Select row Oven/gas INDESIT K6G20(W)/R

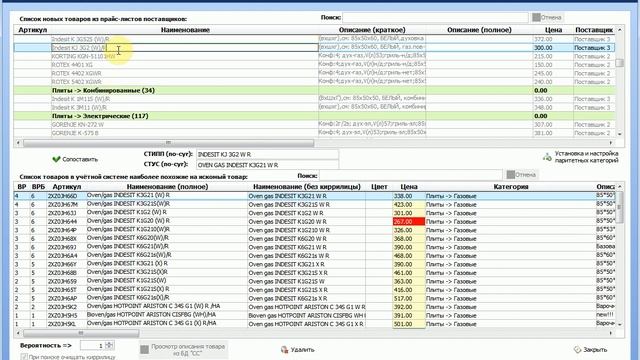point(314,238)
